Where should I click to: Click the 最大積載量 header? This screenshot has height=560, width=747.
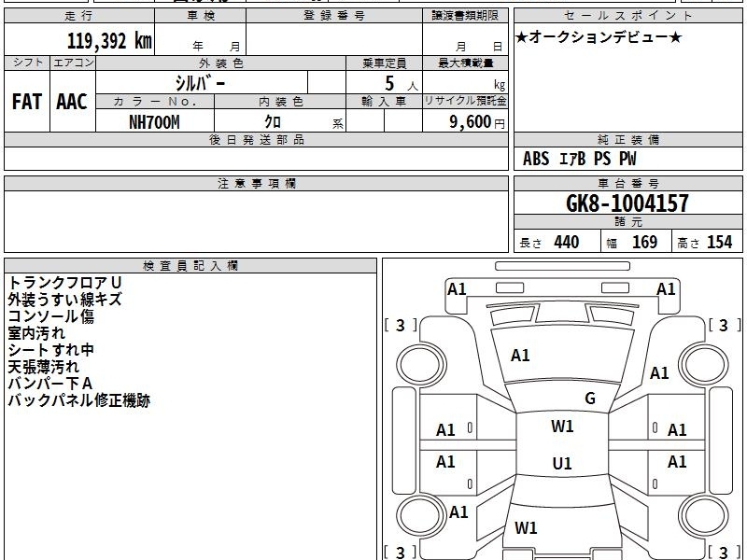coord(465,63)
